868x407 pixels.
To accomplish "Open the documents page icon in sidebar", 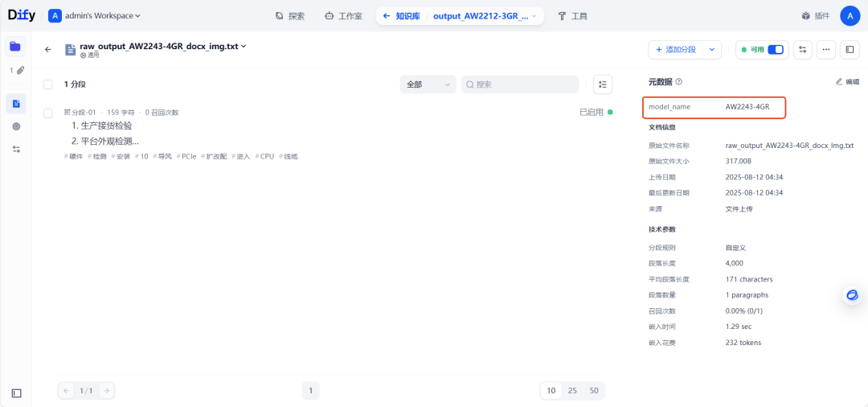I will (16, 104).
